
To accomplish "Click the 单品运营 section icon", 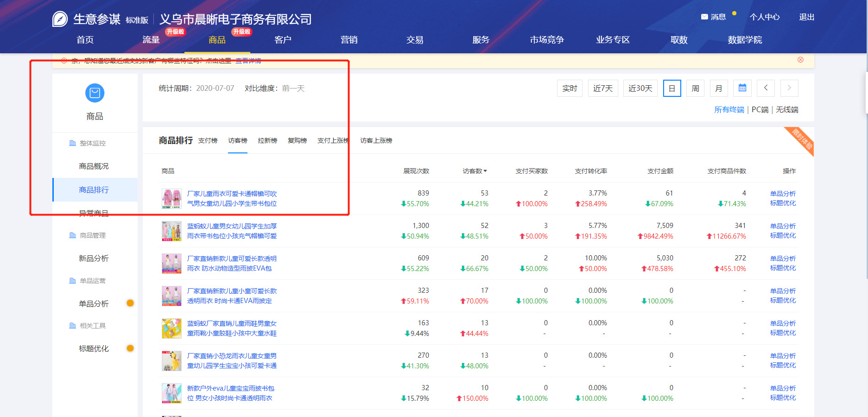I will coord(72,281).
